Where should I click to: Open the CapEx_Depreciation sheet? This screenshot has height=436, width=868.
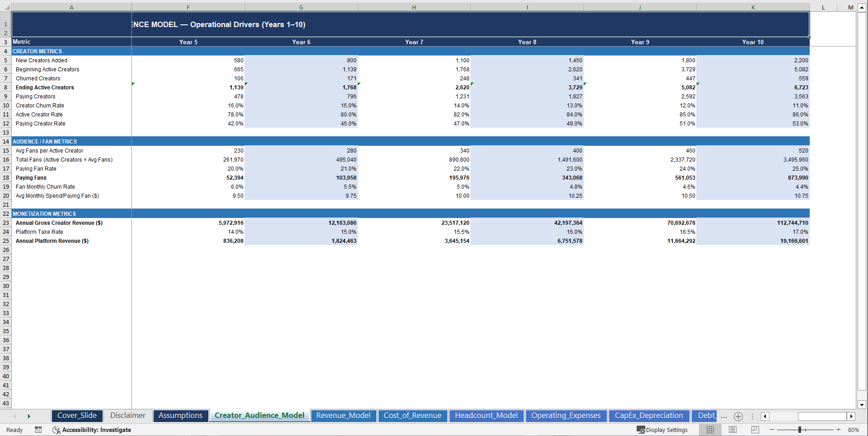[x=649, y=416]
